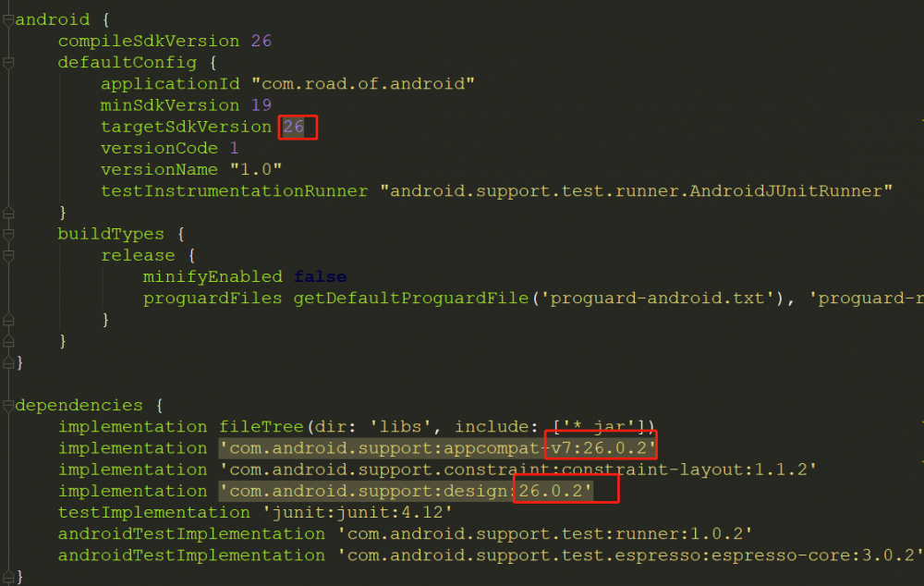Collapse the android block via its gutter fold arrow

click(x=6, y=18)
